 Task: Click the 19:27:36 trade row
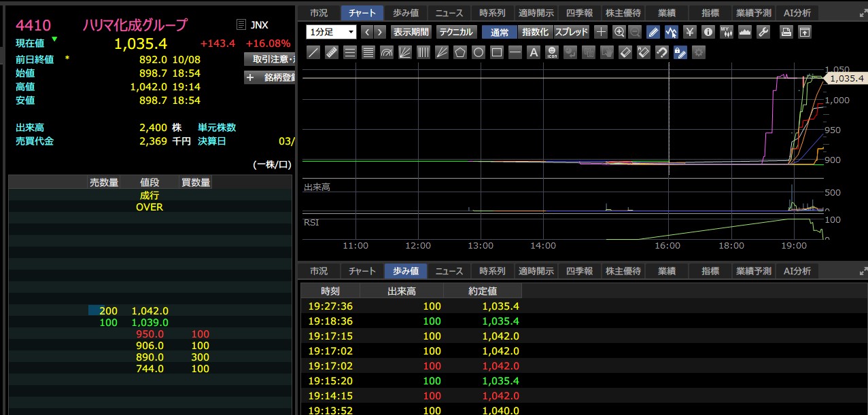584,306
